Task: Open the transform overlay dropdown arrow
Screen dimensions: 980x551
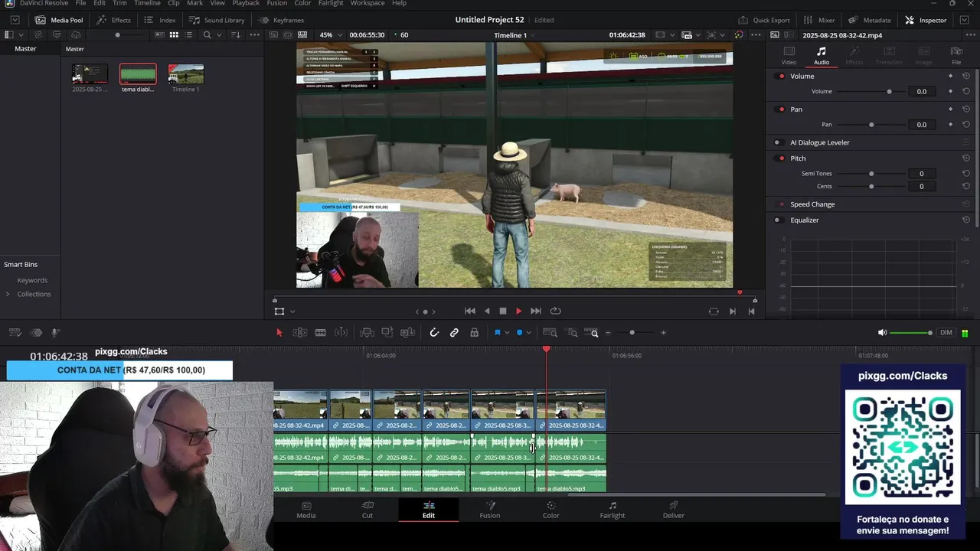Action: coord(292,311)
